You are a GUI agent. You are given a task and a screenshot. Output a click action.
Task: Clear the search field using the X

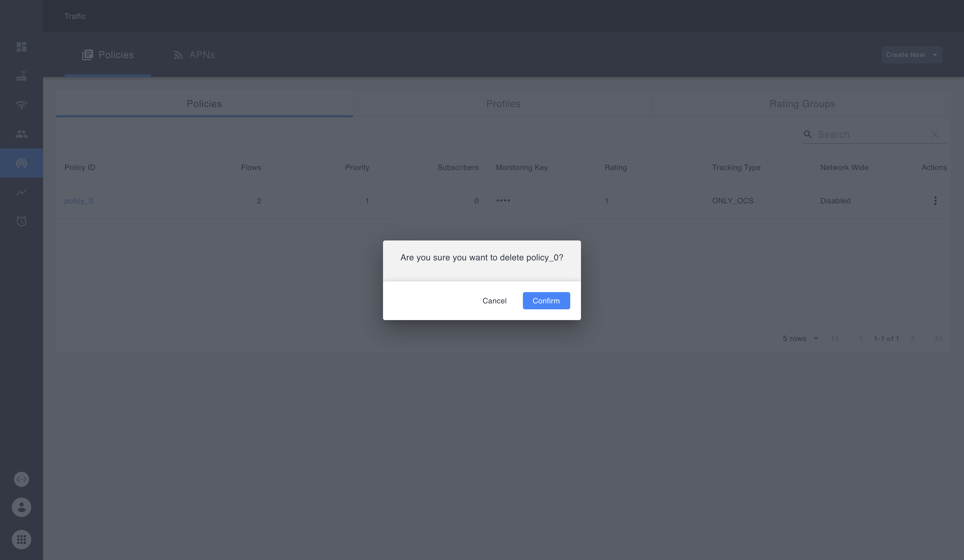click(935, 134)
